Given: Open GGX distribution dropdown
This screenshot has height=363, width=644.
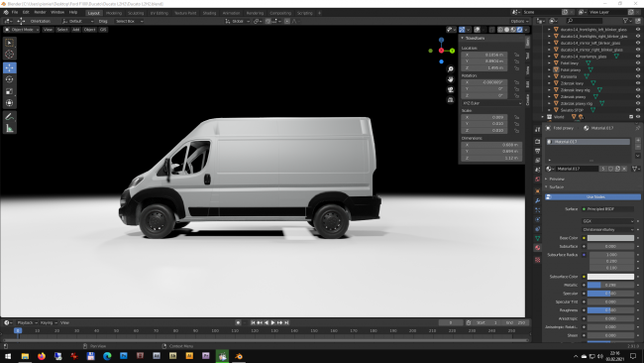Looking at the screenshot, I should click(x=608, y=221).
